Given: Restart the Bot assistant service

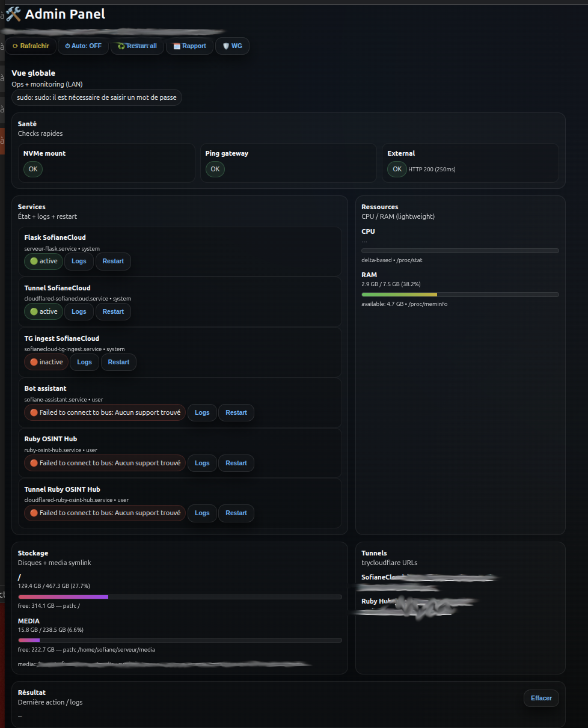Looking at the screenshot, I should [236, 413].
